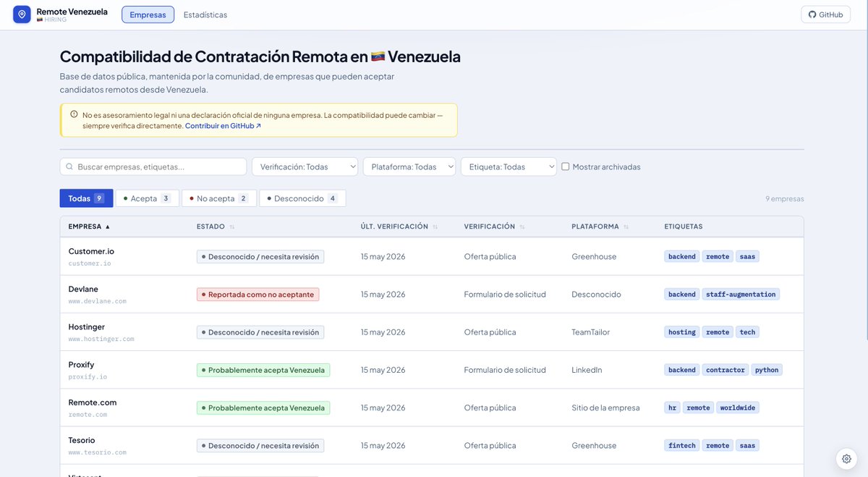Open the Devlane company name
This screenshot has height=477, width=868.
click(x=83, y=289)
